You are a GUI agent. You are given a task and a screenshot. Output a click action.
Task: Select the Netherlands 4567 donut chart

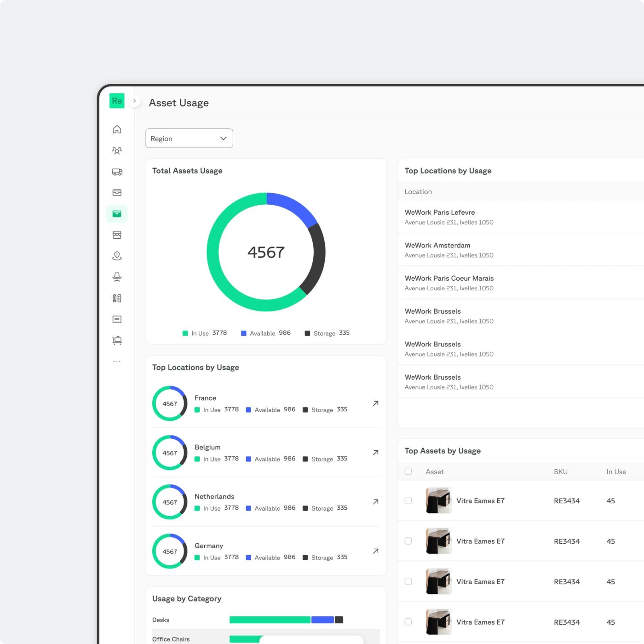coord(170,502)
